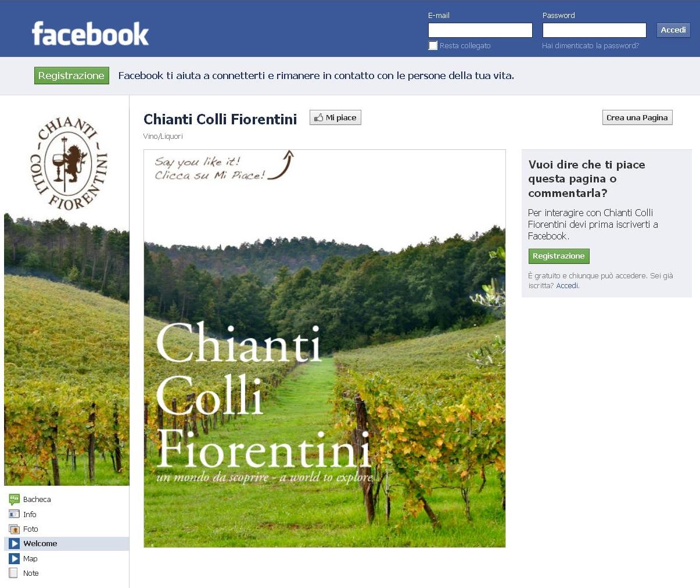This screenshot has height=588, width=700.
Task: Click the Facebook logo
Action: (90, 34)
